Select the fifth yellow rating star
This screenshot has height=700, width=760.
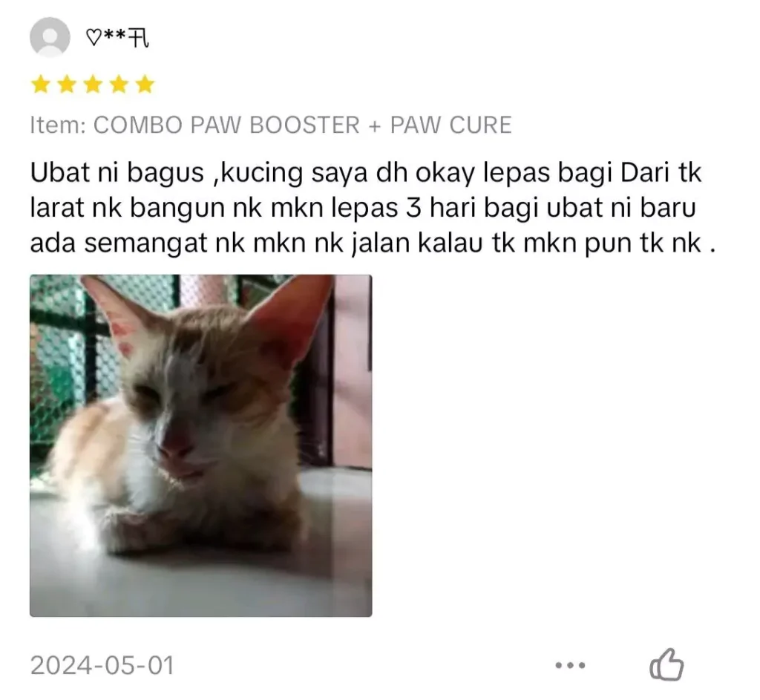145,85
